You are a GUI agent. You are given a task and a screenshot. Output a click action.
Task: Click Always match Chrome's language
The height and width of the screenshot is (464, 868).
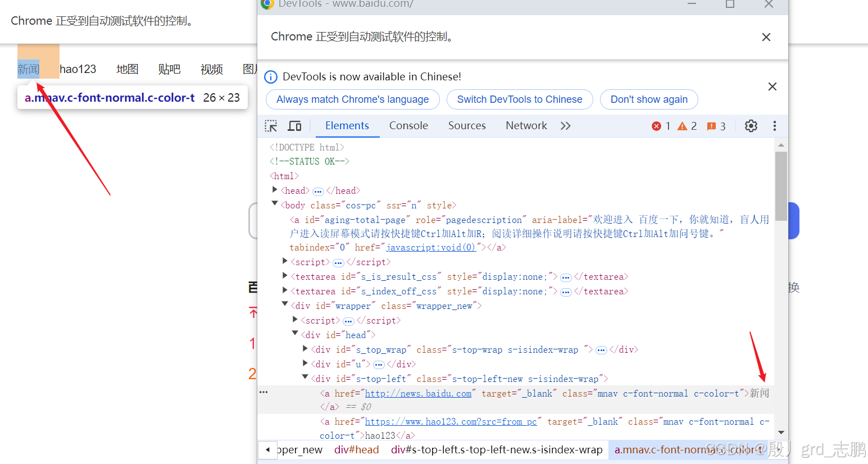[x=353, y=99]
